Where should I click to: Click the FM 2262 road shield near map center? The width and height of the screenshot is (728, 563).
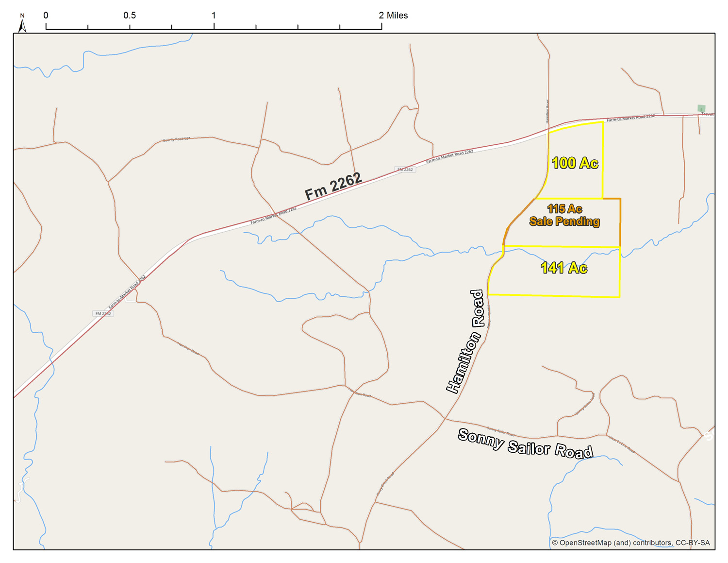point(405,170)
